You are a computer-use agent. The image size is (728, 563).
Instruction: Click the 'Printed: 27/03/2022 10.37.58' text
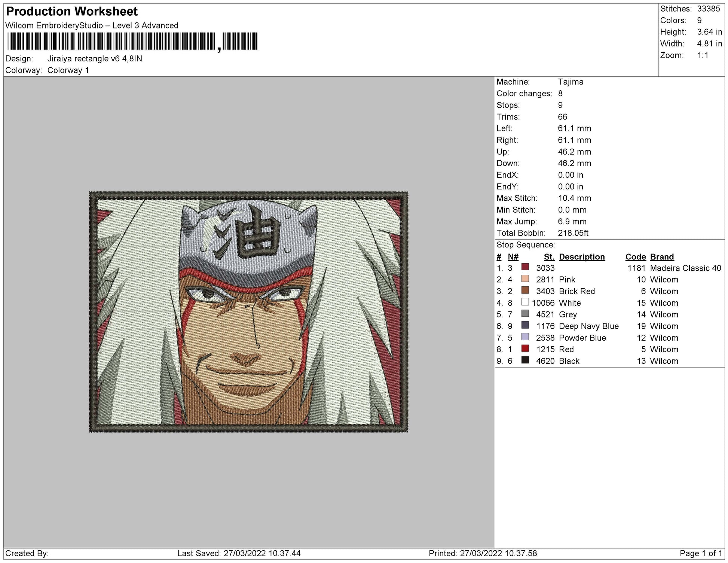483,553
